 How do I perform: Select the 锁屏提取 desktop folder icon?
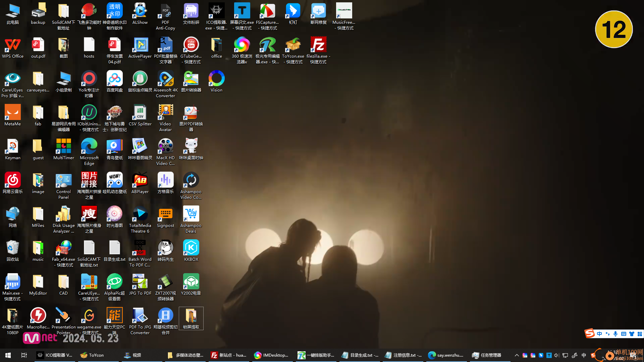(191, 319)
